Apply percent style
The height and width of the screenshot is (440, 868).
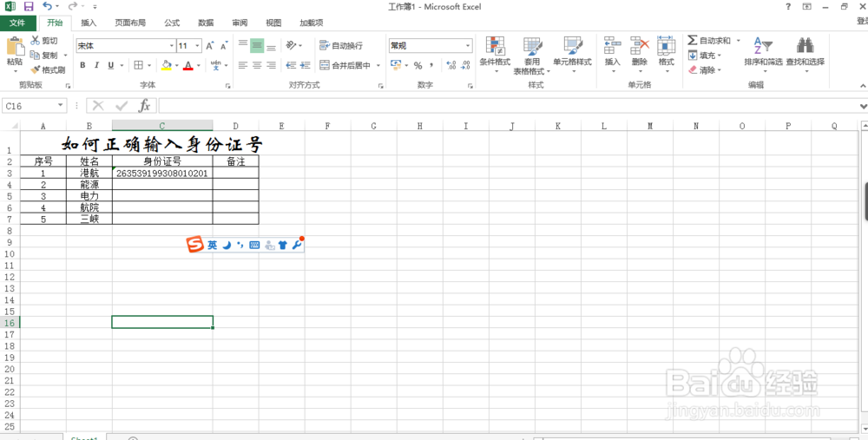[x=418, y=65]
